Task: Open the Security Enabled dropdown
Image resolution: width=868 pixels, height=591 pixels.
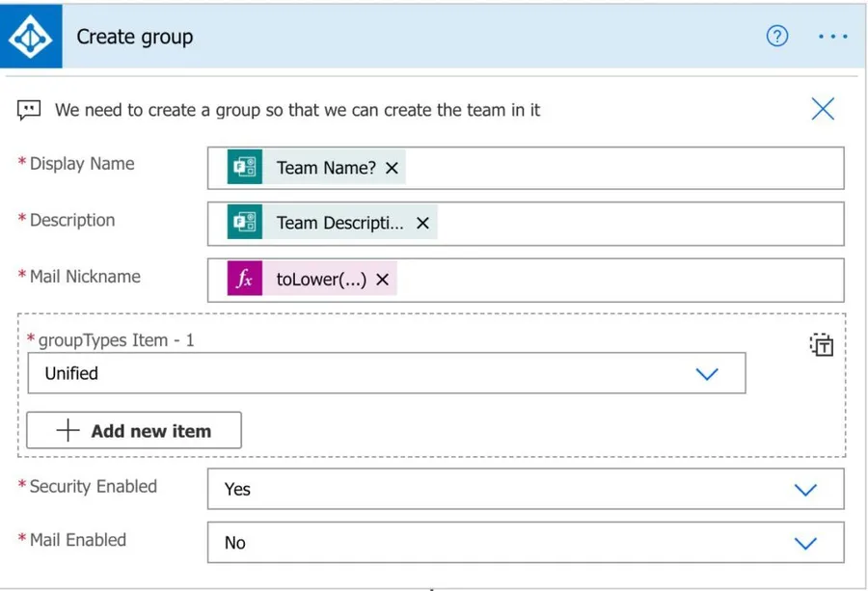Action: coord(804,490)
